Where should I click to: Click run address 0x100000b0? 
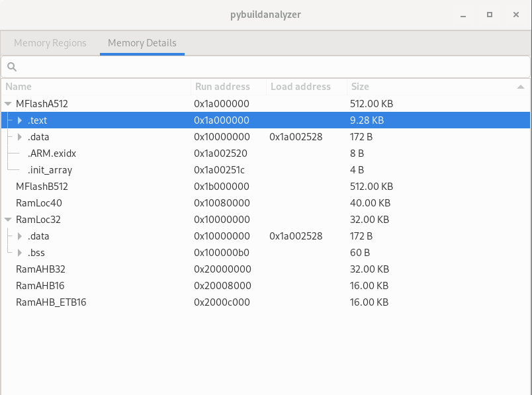[x=222, y=253]
